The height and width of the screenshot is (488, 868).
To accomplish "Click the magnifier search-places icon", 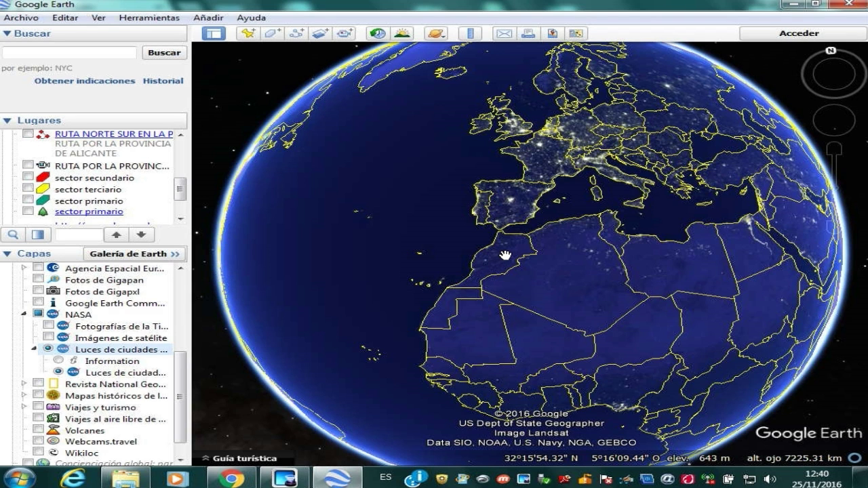I will coord(13,235).
